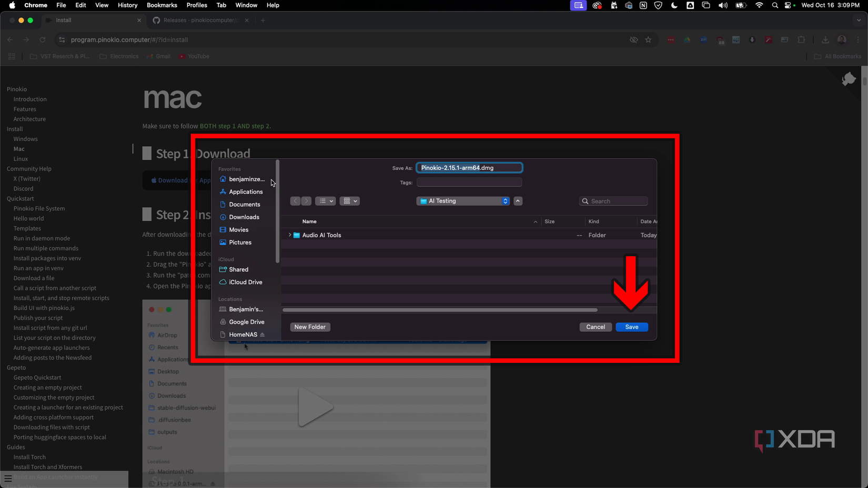The height and width of the screenshot is (488, 868).
Task: Play the installation video on the page
Action: point(315,407)
